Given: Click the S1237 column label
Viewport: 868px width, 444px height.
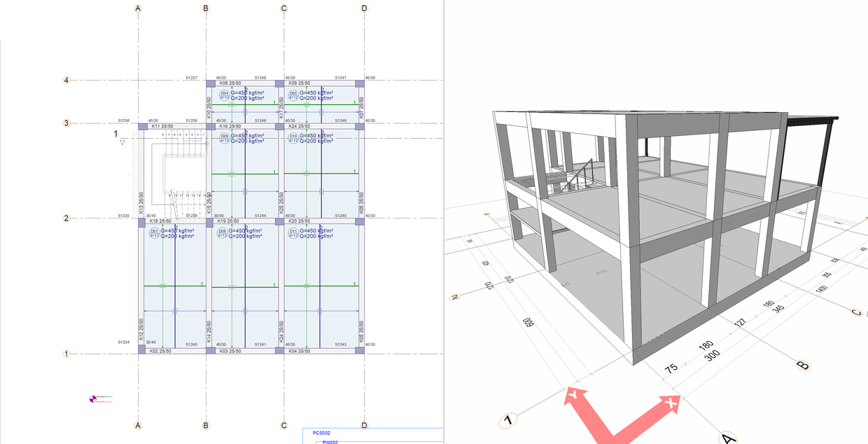Looking at the screenshot, I should 192,78.
